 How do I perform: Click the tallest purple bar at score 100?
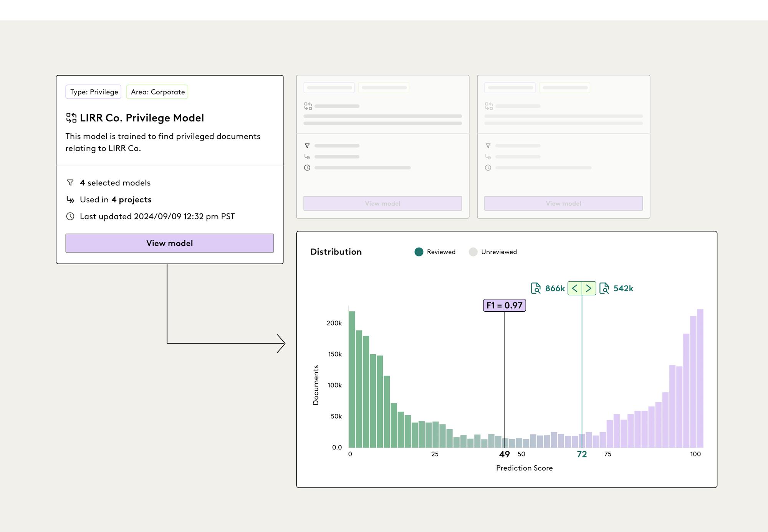pyautogui.click(x=700, y=378)
